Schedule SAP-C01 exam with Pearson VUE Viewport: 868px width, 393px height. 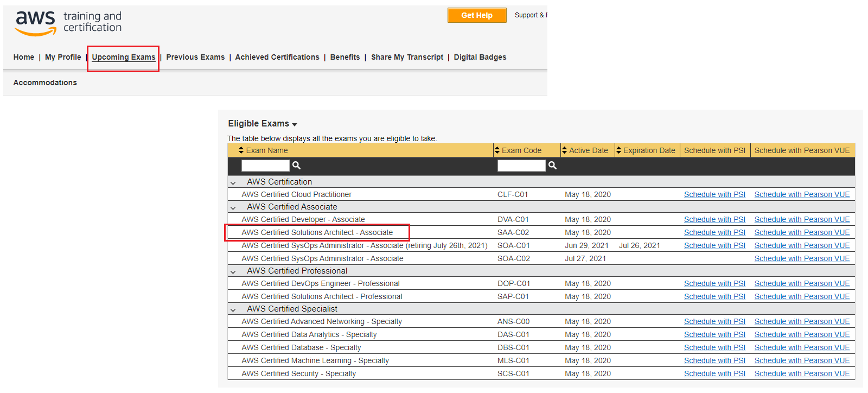(x=802, y=296)
